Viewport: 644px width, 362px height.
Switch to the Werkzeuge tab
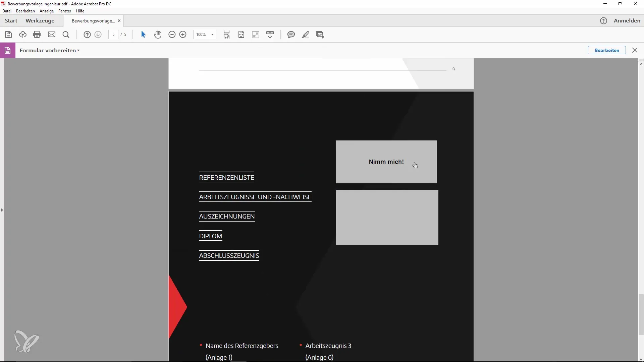pyautogui.click(x=40, y=21)
